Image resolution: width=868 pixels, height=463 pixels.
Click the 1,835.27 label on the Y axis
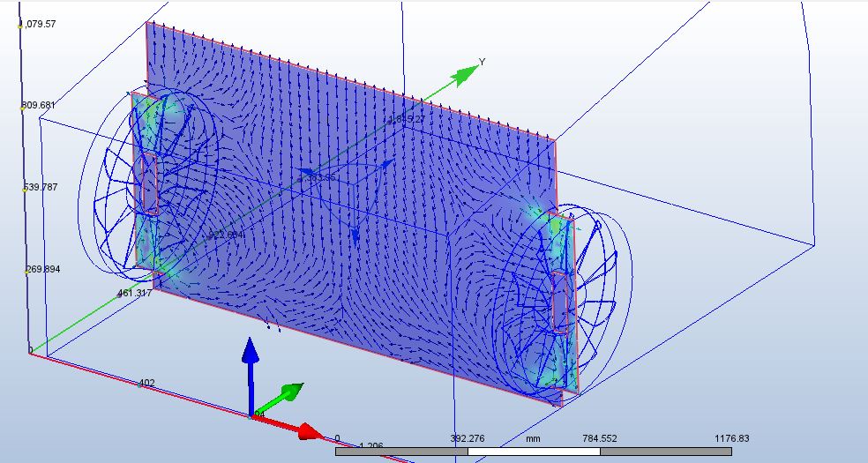click(406, 120)
